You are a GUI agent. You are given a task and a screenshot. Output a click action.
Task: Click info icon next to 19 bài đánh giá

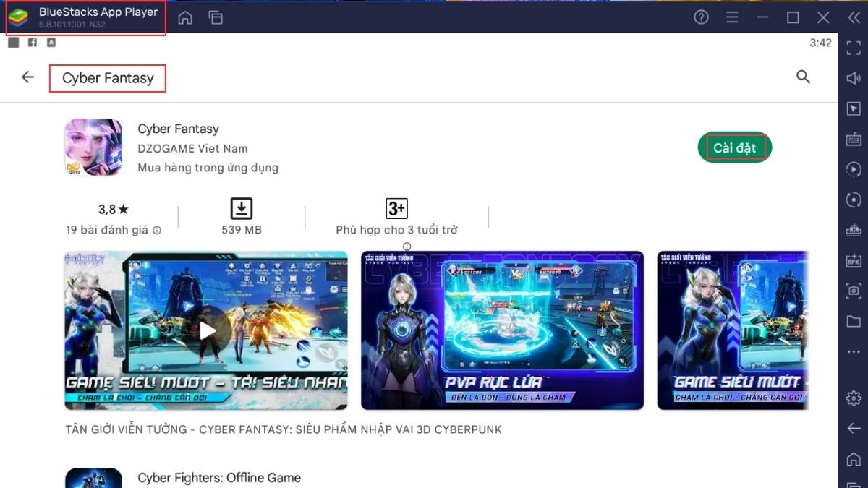[x=157, y=230]
